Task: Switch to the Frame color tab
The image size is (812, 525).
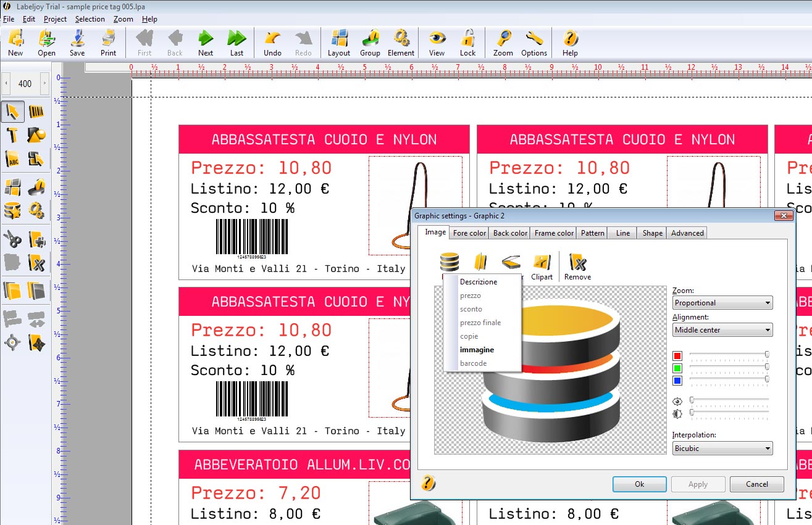Action: point(554,233)
